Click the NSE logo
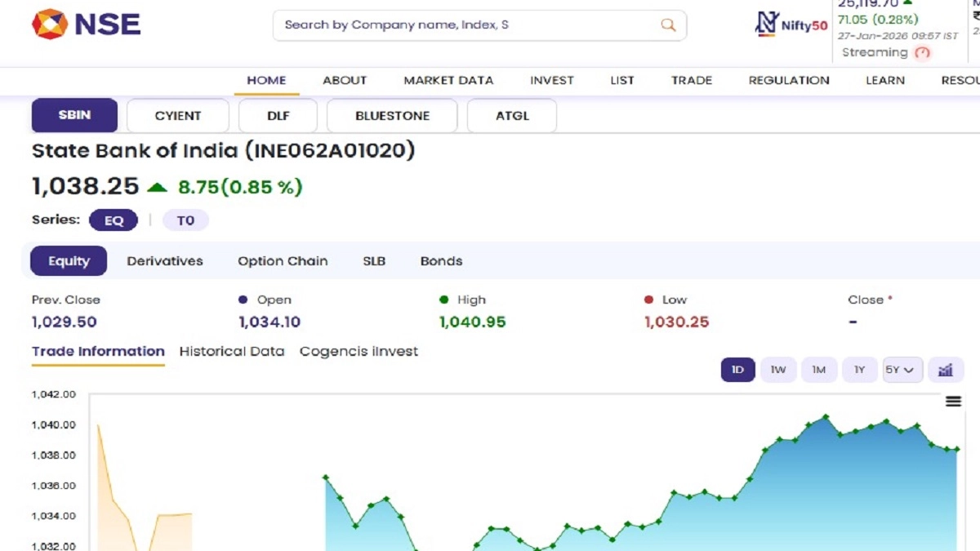The width and height of the screenshot is (980, 551). tap(86, 24)
